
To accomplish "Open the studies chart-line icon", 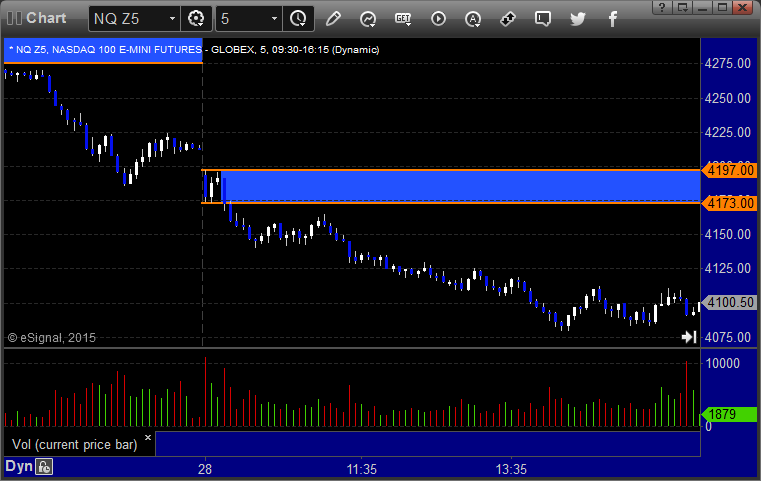I will [x=368, y=19].
